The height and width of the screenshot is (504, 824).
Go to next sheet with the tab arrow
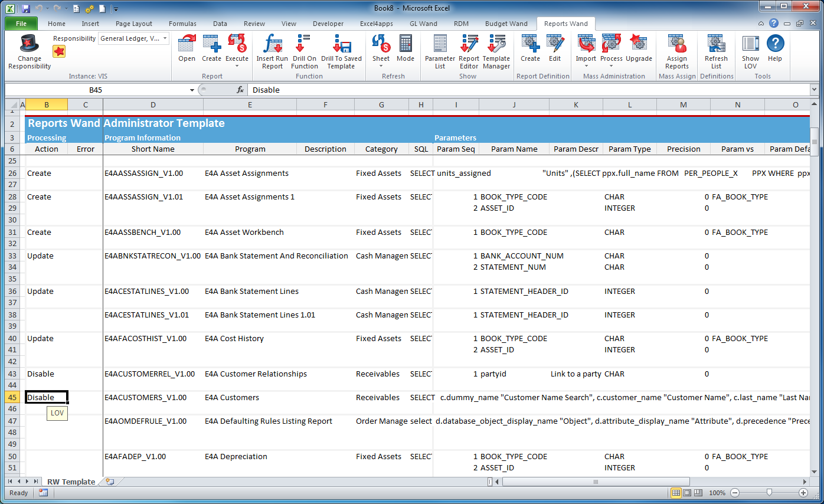tap(28, 482)
